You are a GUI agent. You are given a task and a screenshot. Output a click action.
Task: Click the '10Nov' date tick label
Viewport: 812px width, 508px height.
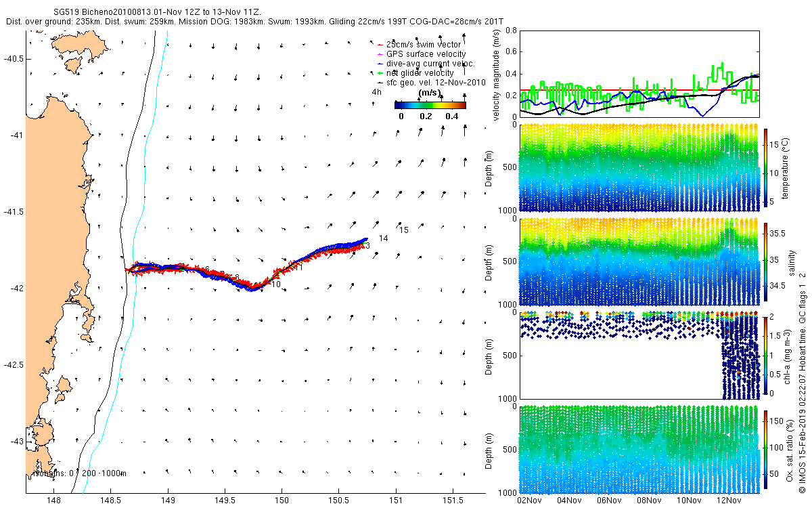pos(689,500)
